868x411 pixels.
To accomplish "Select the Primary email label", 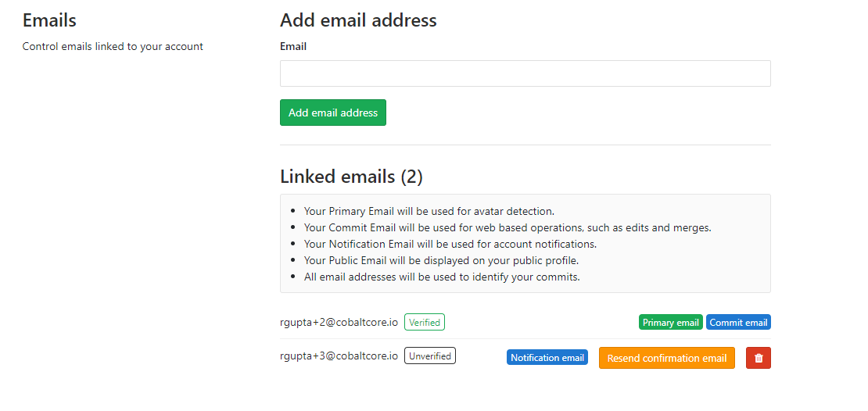I will (x=670, y=322).
